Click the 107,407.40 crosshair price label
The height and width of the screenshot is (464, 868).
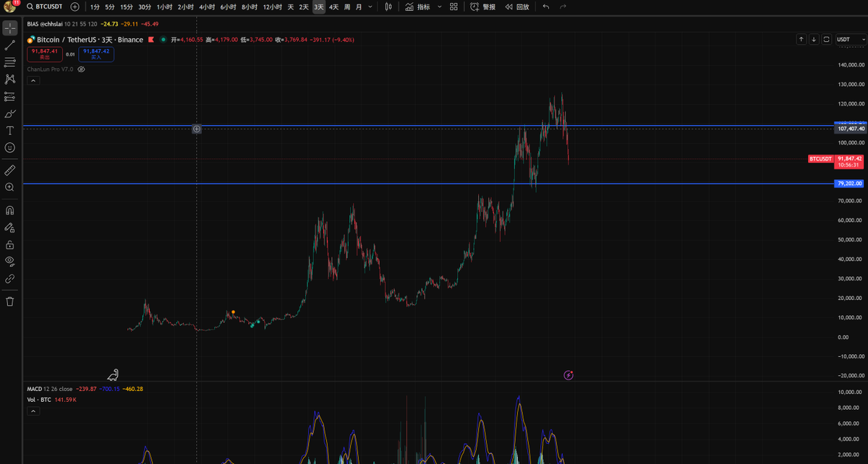[851, 129]
